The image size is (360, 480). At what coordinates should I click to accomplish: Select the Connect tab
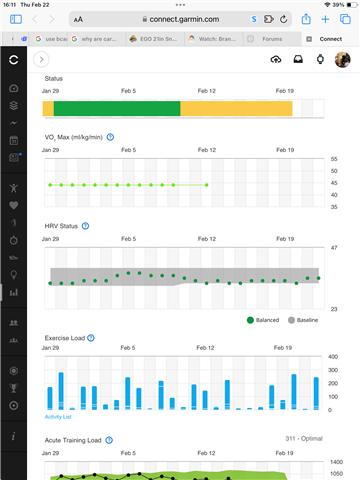[x=330, y=39]
